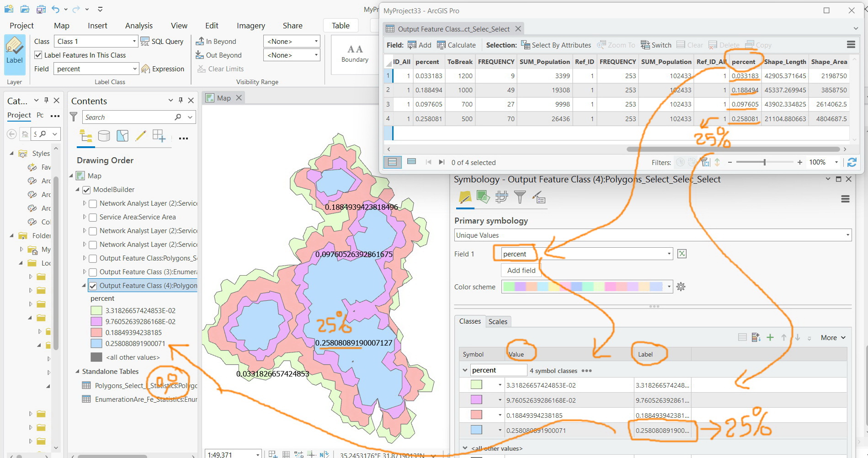Expand the More options menu in Classes
The height and width of the screenshot is (458, 868).
(833, 338)
